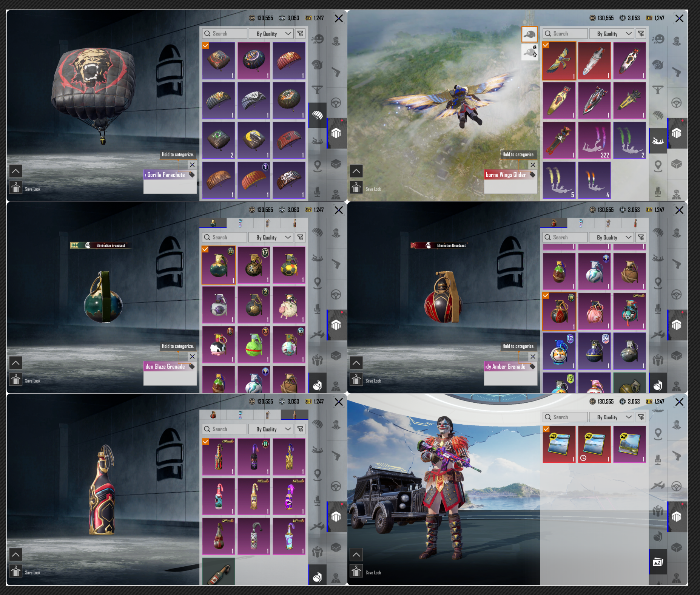Uncheck the equipped background card checkmark
Viewport: 700px width, 595px height.
(x=546, y=429)
